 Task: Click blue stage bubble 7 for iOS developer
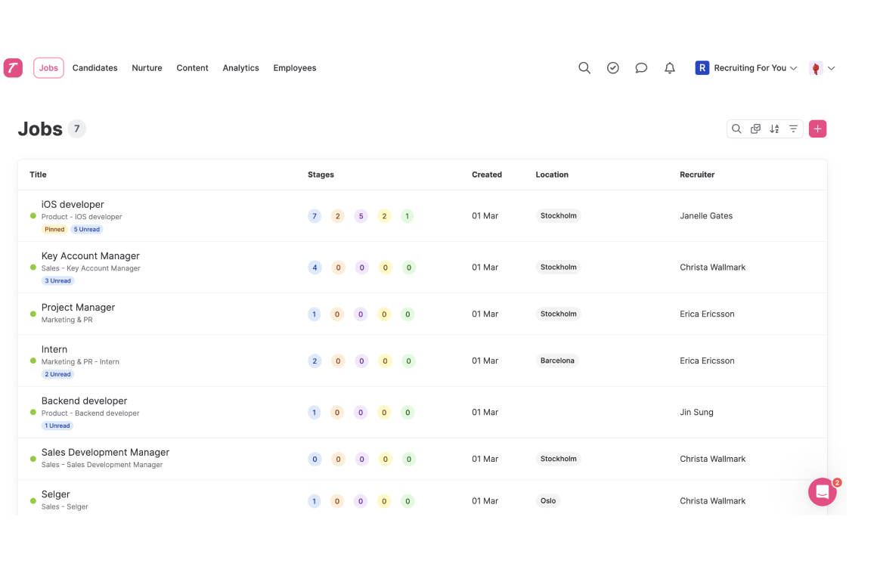[315, 216]
